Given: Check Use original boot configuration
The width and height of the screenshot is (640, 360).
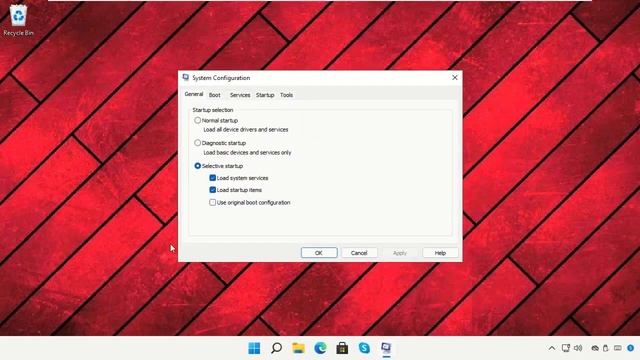Looking at the screenshot, I should coord(213,202).
